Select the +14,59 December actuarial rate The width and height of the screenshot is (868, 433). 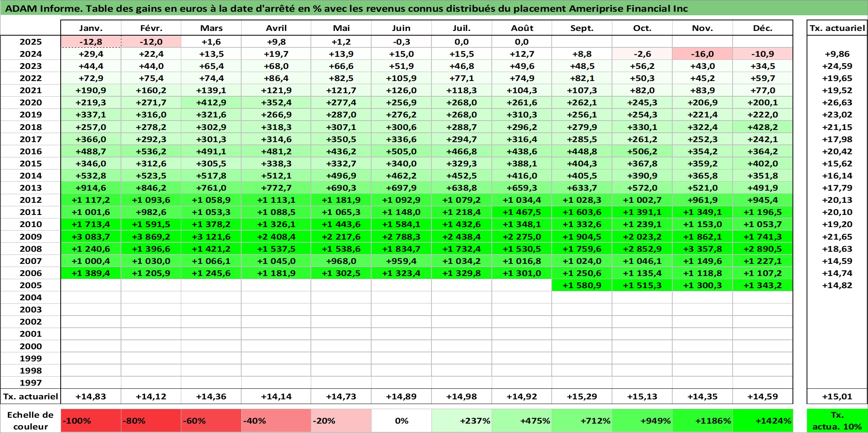pyautogui.click(x=763, y=397)
